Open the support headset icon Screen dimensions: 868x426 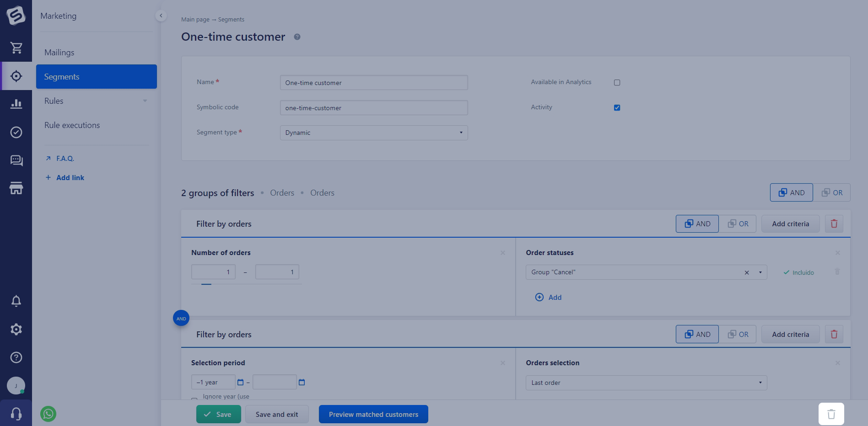[16, 414]
